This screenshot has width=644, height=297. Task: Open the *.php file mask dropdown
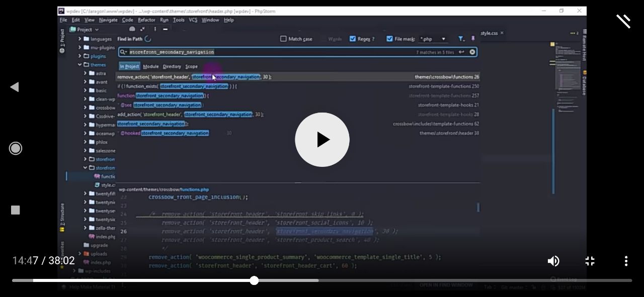click(x=433, y=39)
